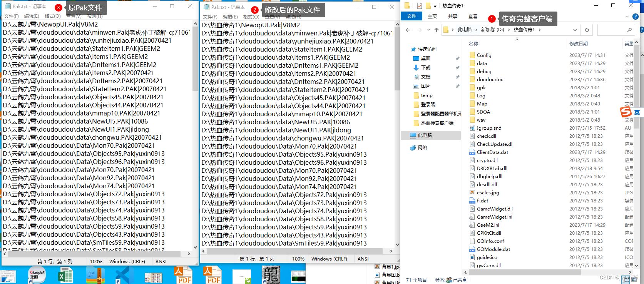Unpin 文档 using its pin icon

tap(458, 77)
